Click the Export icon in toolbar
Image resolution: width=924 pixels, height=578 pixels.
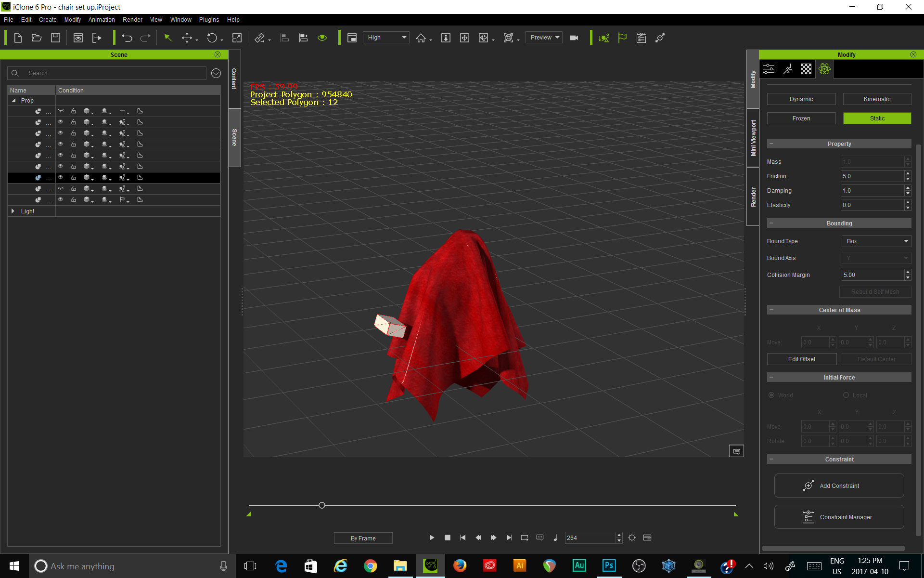(97, 38)
